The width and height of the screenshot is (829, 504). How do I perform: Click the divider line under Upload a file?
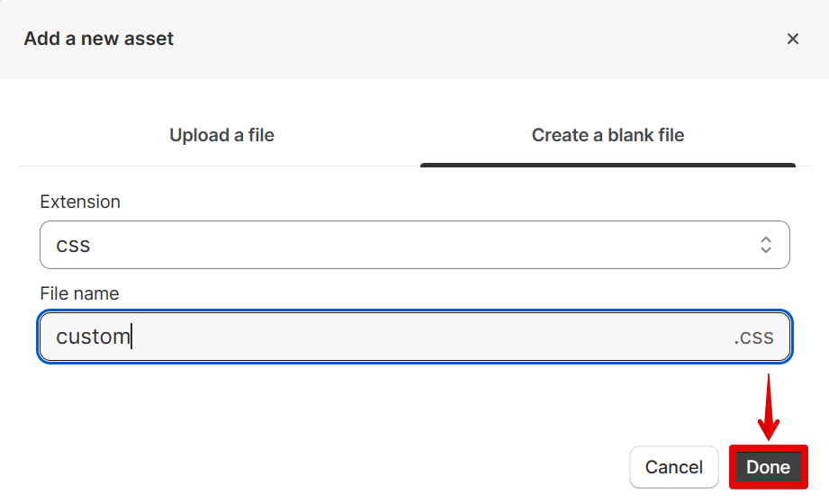click(221, 166)
